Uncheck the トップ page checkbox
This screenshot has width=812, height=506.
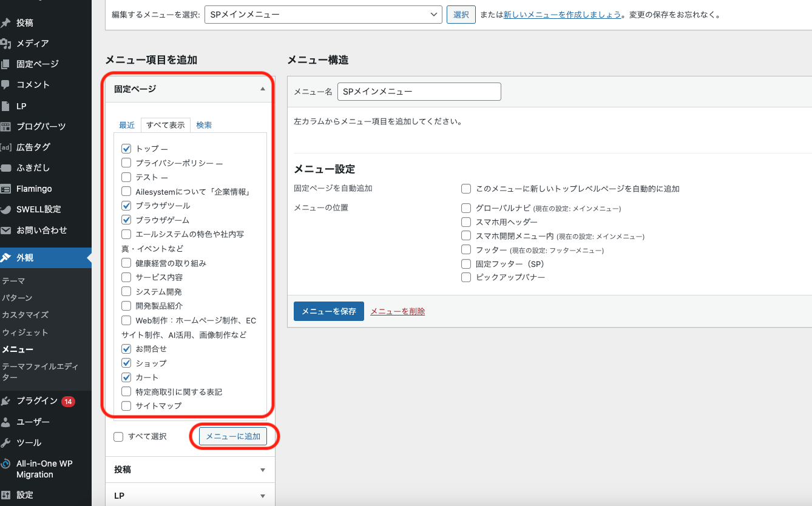point(126,149)
